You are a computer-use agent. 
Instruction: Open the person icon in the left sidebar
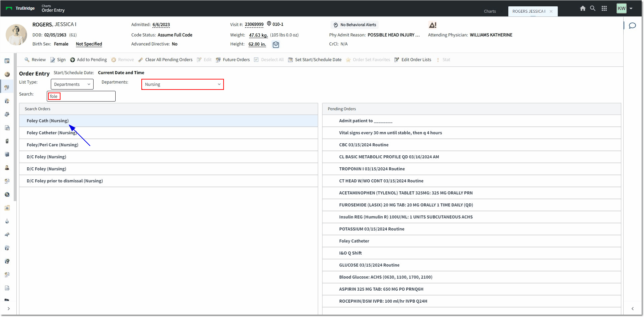[x=7, y=168]
